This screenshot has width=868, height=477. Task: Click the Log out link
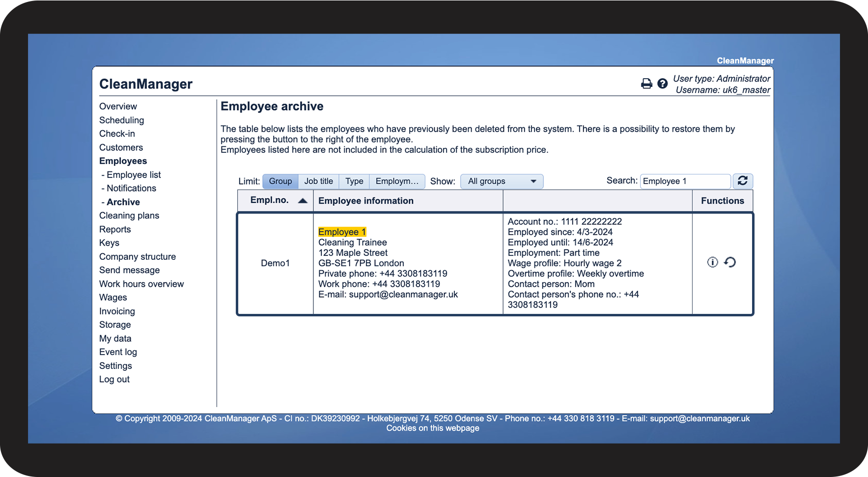(114, 379)
